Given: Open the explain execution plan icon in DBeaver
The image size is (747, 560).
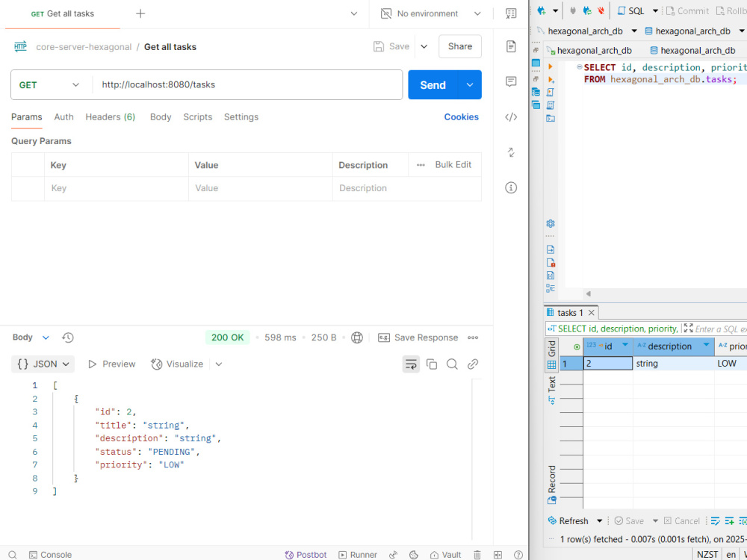Looking at the screenshot, I should point(551,105).
